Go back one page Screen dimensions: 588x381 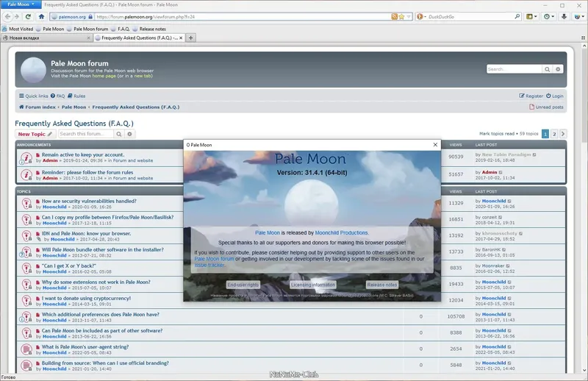[x=8, y=16]
